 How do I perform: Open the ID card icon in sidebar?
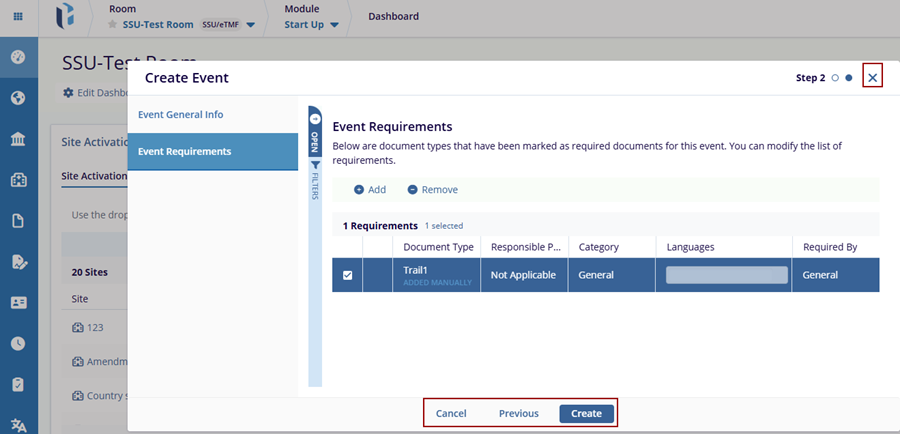pyautogui.click(x=18, y=302)
